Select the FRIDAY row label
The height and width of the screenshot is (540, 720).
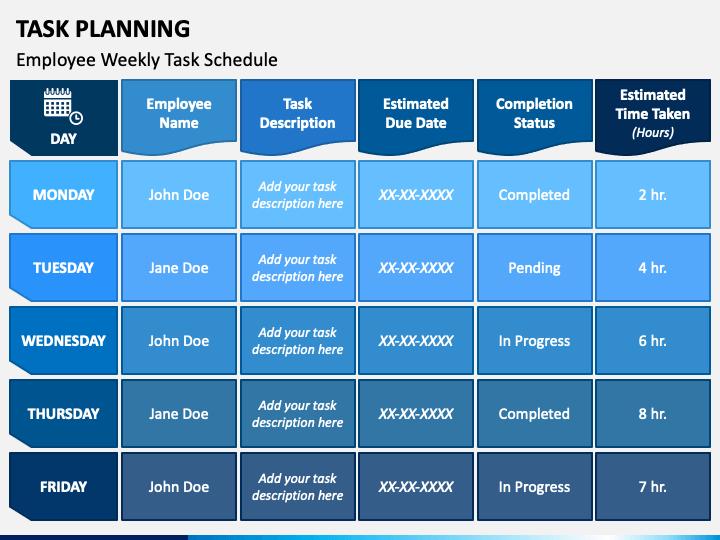pyautogui.click(x=63, y=486)
